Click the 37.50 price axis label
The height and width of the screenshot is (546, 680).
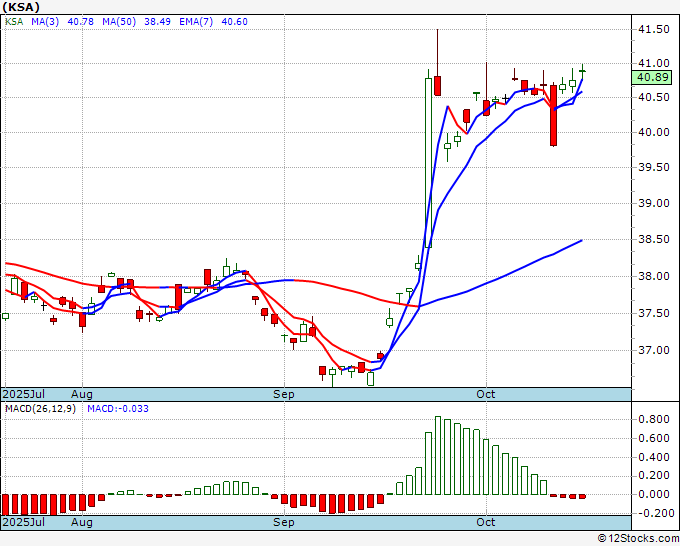pyautogui.click(x=654, y=313)
